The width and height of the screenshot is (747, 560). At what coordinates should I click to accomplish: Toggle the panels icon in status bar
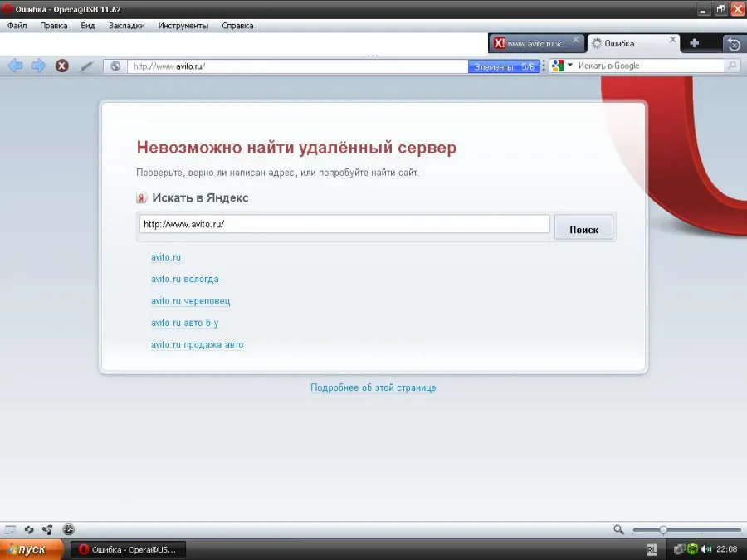[x=10, y=529]
